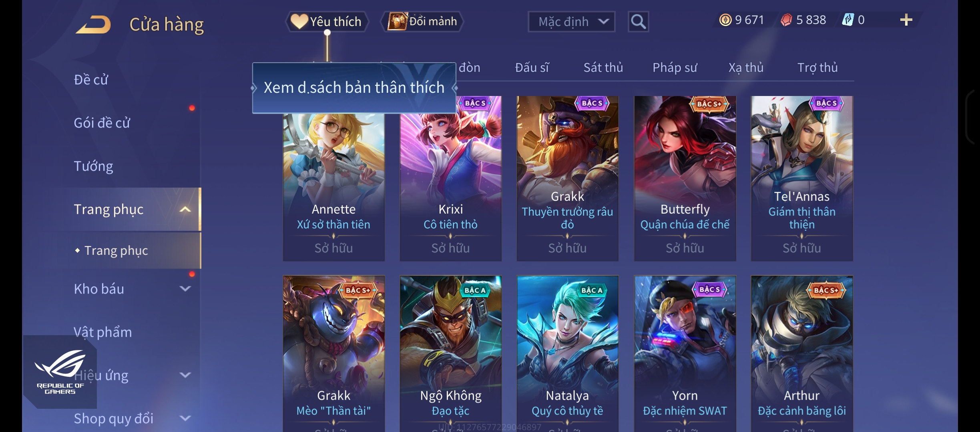The height and width of the screenshot is (432, 980).
Task: Click the gold coin currency icon
Action: 725,20
